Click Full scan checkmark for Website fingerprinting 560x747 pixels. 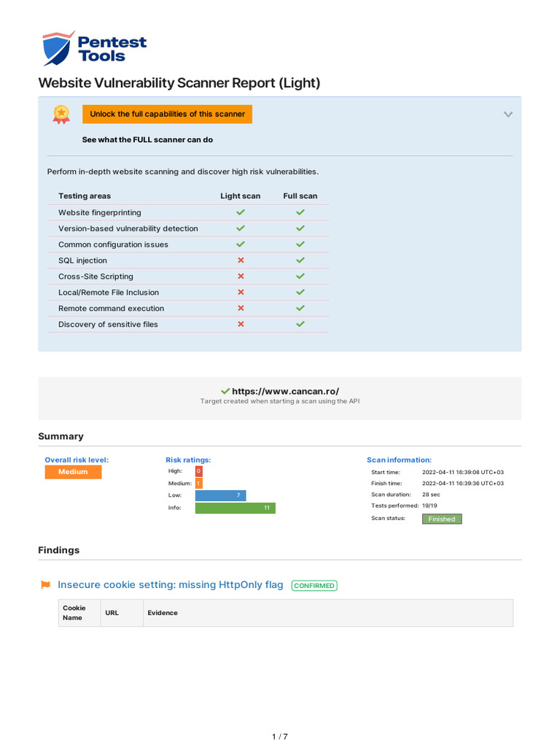300,212
